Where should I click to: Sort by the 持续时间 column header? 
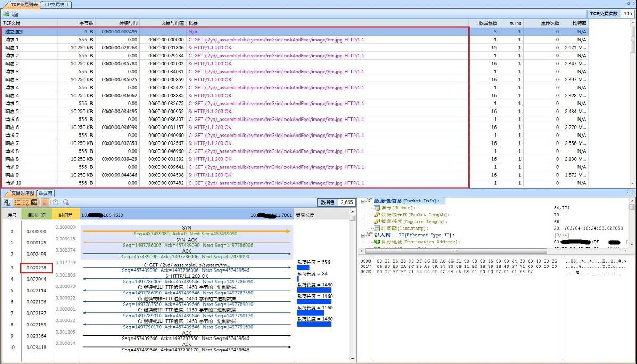point(118,23)
